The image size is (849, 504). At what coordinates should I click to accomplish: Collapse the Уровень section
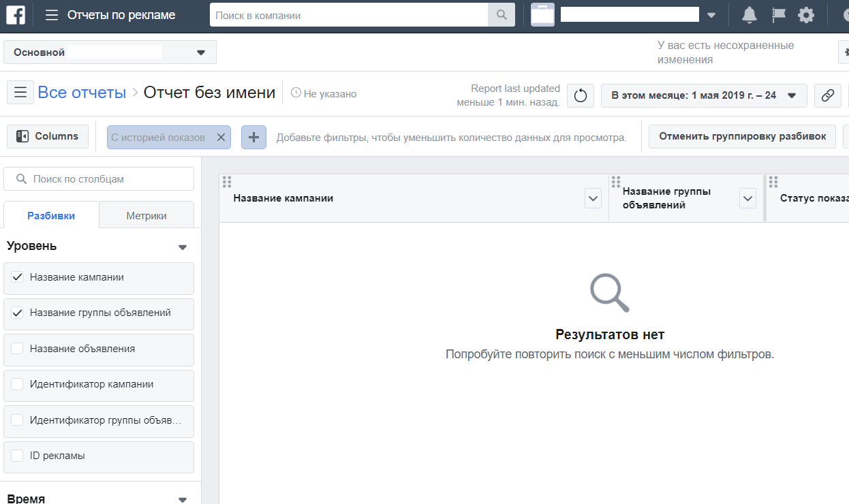(182, 247)
